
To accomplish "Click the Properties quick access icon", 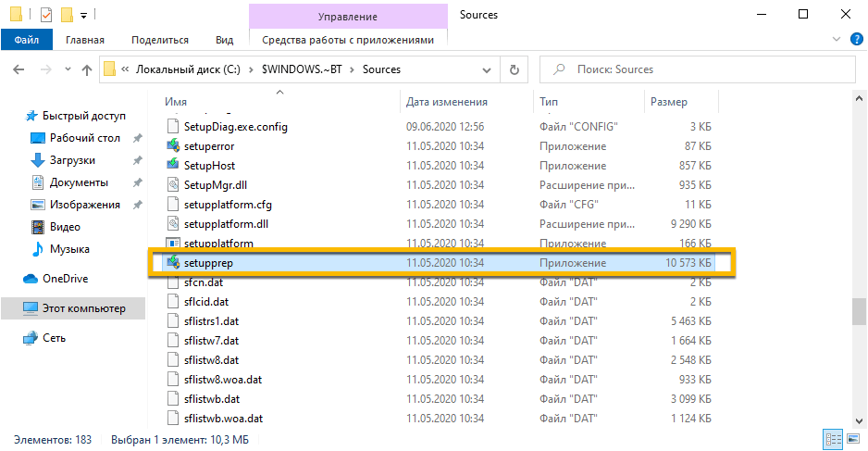I will point(46,15).
